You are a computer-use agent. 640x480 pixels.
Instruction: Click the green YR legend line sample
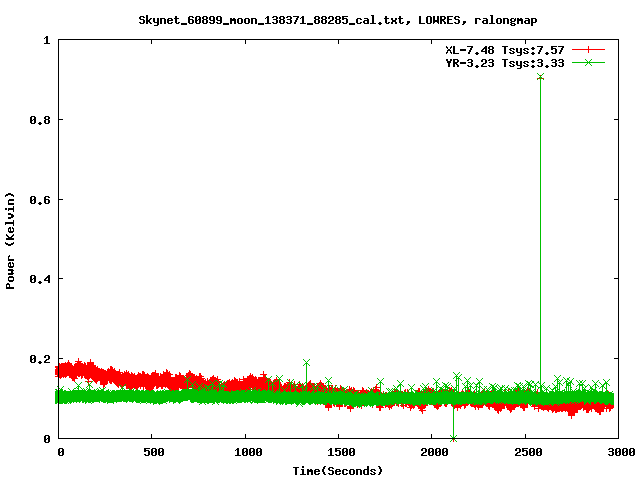click(x=588, y=62)
